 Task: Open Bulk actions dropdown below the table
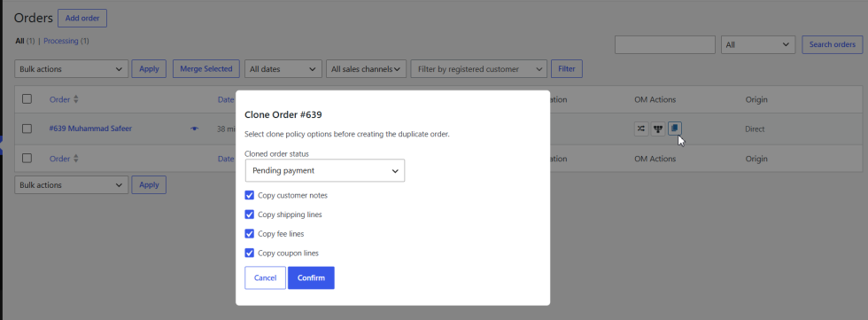[x=72, y=185]
